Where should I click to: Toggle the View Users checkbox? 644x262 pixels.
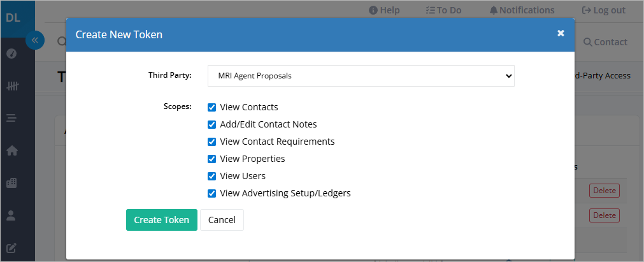tap(211, 176)
